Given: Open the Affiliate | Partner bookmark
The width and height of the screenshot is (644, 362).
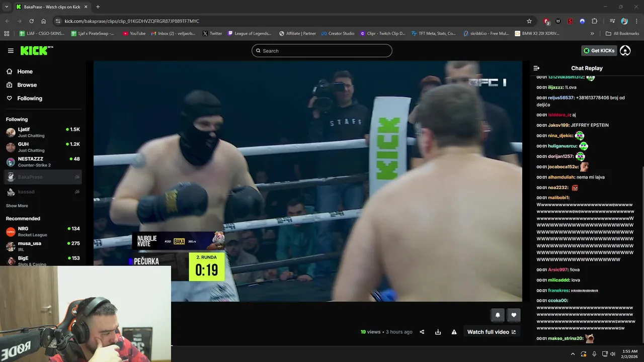Looking at the screenshot, I should (297, 34).
